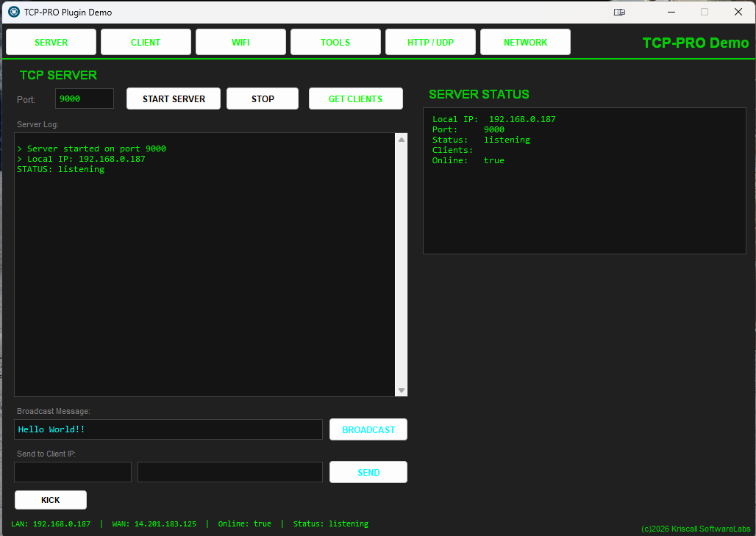Screen dimensions: 756x536
Task: Click the GET CLIENTS button
Action: [355, 99]
